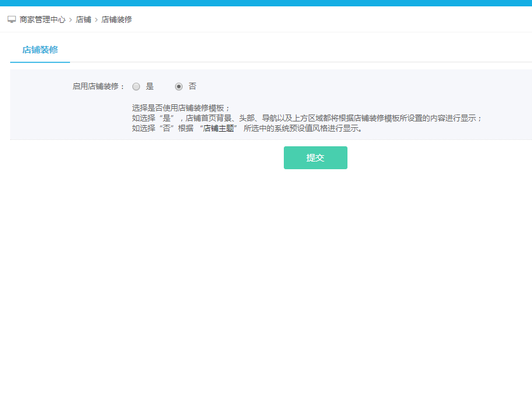The width and height of the screenshot is (532, 402).
Task: Click the help line starting 如选择“是”
Action: [x=307, y=118]
